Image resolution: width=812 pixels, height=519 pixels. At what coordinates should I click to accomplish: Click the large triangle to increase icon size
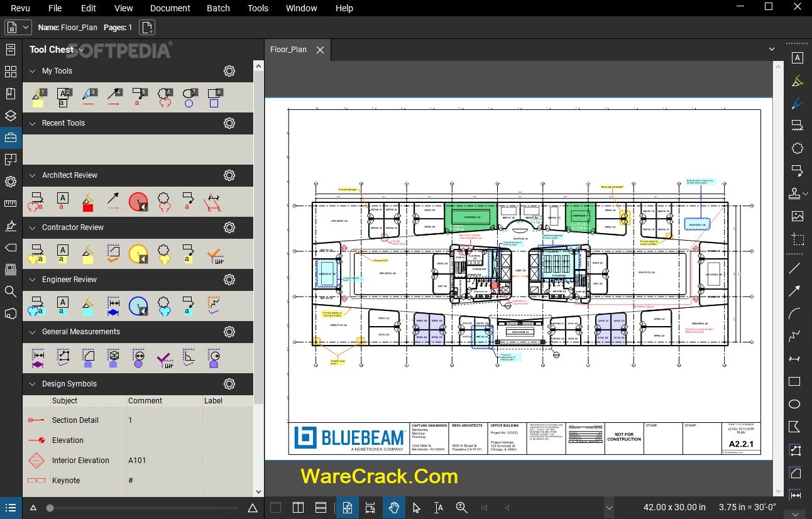pos(253,508)
